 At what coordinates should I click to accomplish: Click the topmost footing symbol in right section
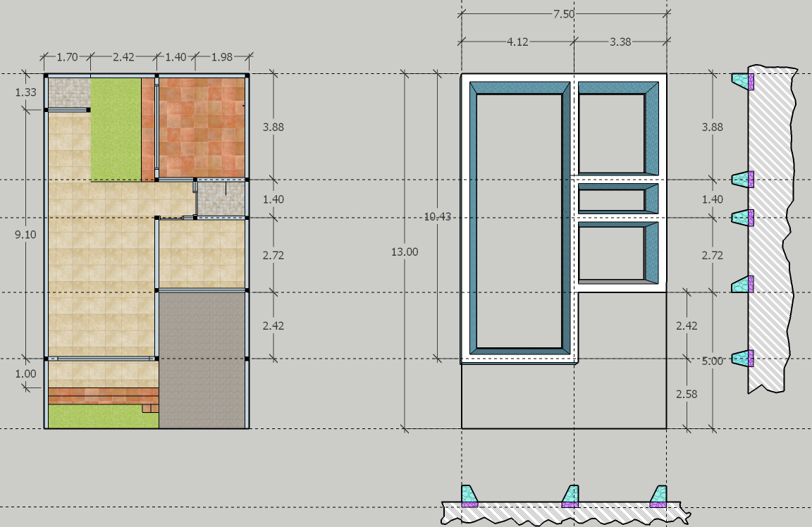(x=744, y=81)
